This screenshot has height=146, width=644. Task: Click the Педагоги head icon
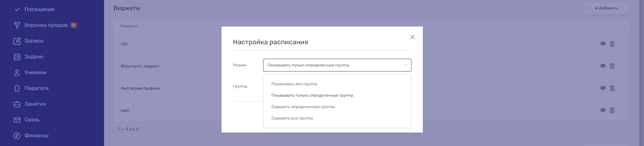coord(17,88)
